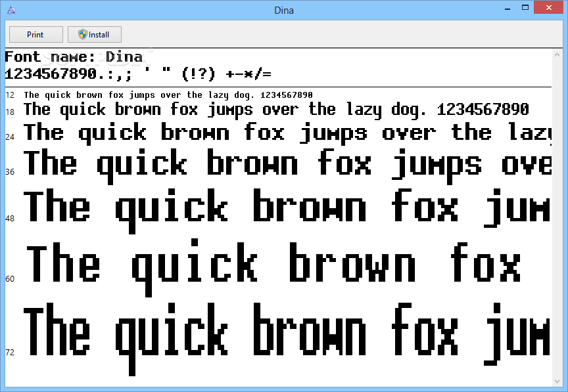Click the '12' size label
The width and height of the screenshot is (568, 392).
(10, 95)
